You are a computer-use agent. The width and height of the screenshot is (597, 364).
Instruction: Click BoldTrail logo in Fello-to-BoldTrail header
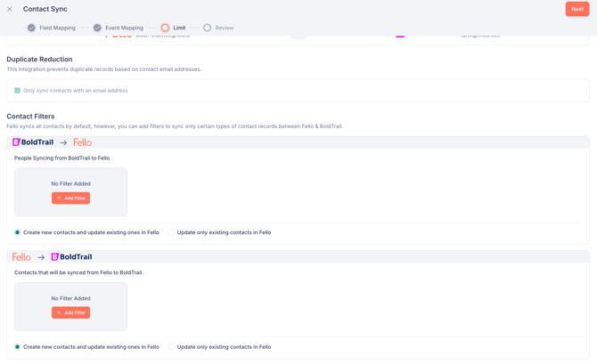pos(71,257)
